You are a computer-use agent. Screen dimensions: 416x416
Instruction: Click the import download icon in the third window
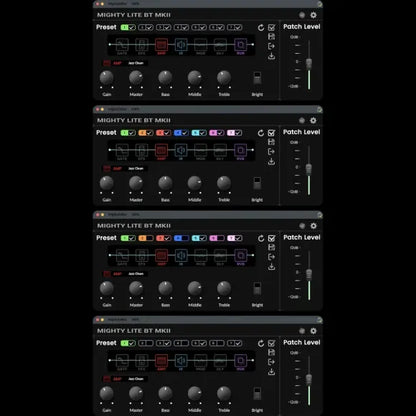[x=271, y=267]
